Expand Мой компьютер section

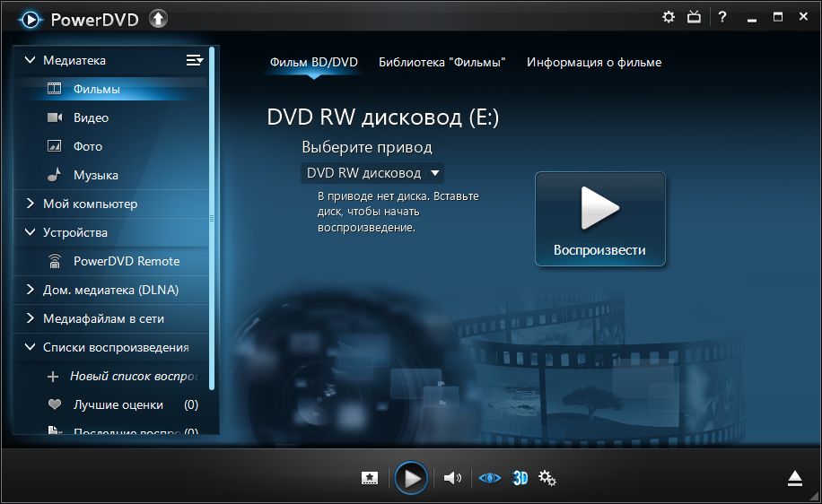[x=31, y=204]
